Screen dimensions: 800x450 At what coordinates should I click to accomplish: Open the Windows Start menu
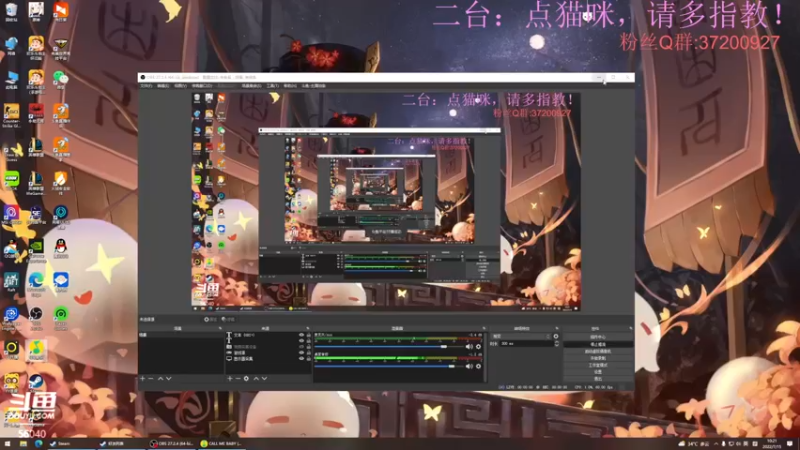pos(7,444)
